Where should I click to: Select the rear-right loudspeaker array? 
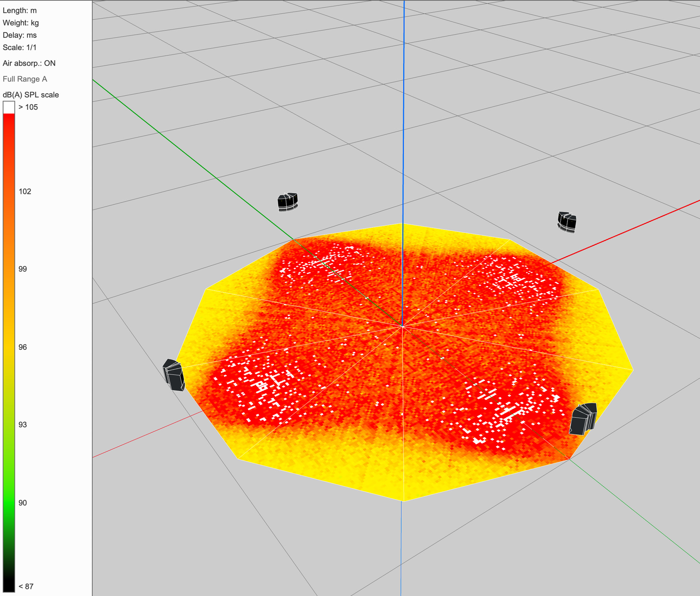(567, 221)
